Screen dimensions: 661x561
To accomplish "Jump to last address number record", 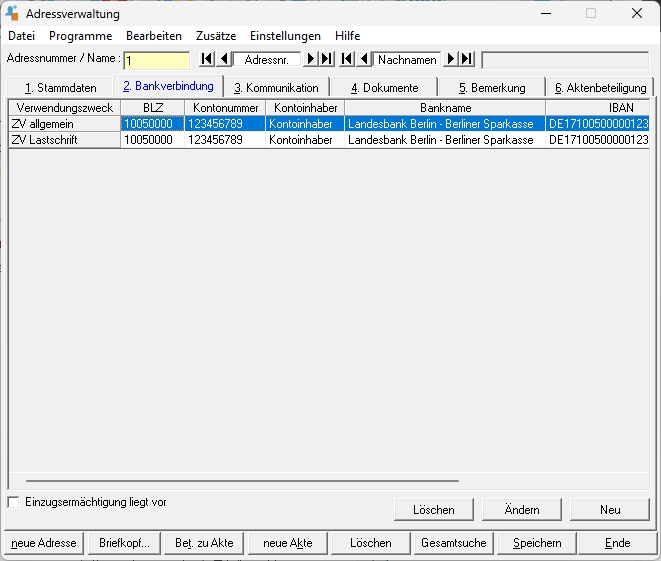I will pyautogui.click(x=327, y=60).
